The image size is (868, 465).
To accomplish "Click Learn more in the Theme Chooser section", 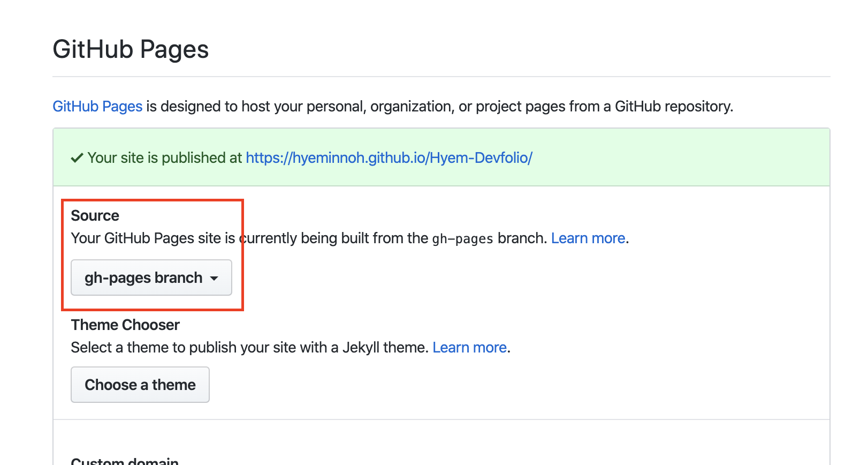I will 469,348.
